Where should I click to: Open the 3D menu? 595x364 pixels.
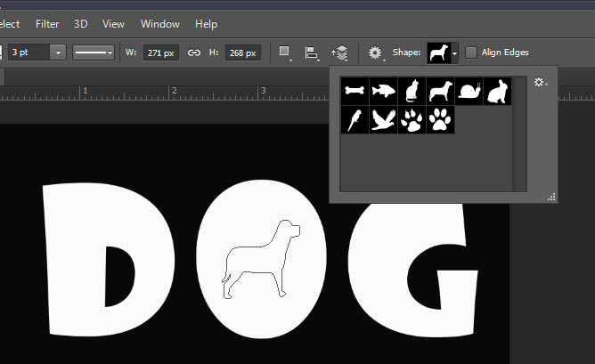click(80, 24)
